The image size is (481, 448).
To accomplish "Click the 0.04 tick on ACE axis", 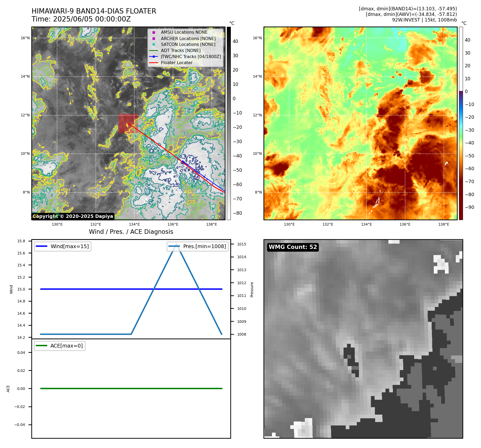I will tap(21, 353).
